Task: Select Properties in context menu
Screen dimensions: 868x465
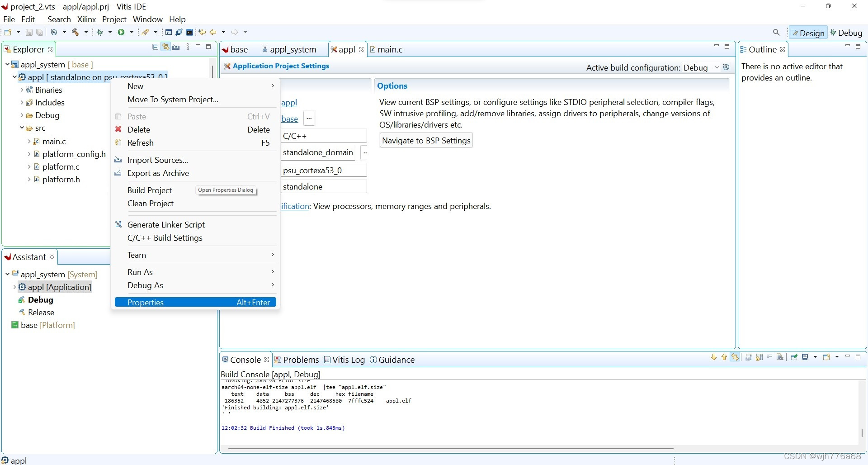Action: [x=195, y=302]
